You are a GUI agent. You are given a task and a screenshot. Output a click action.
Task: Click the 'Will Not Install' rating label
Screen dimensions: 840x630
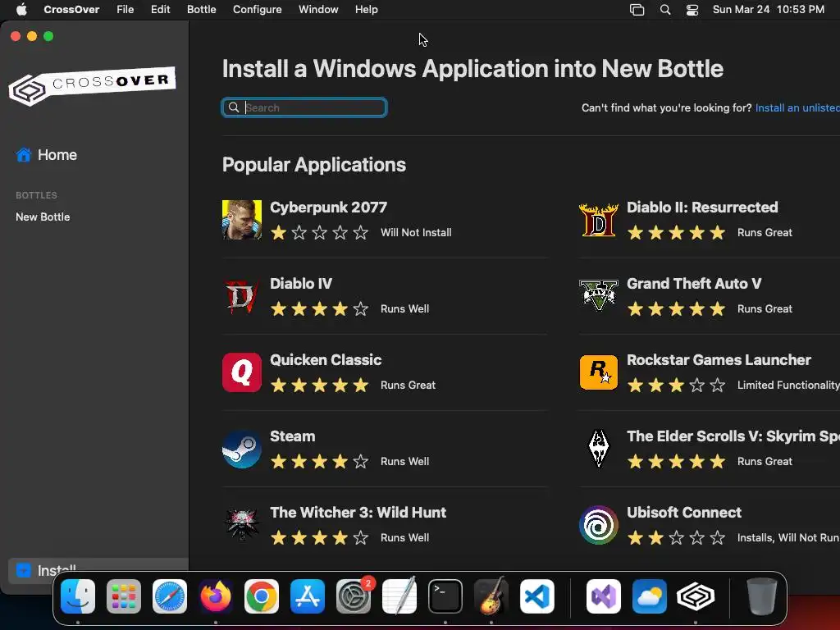[416, 232]
